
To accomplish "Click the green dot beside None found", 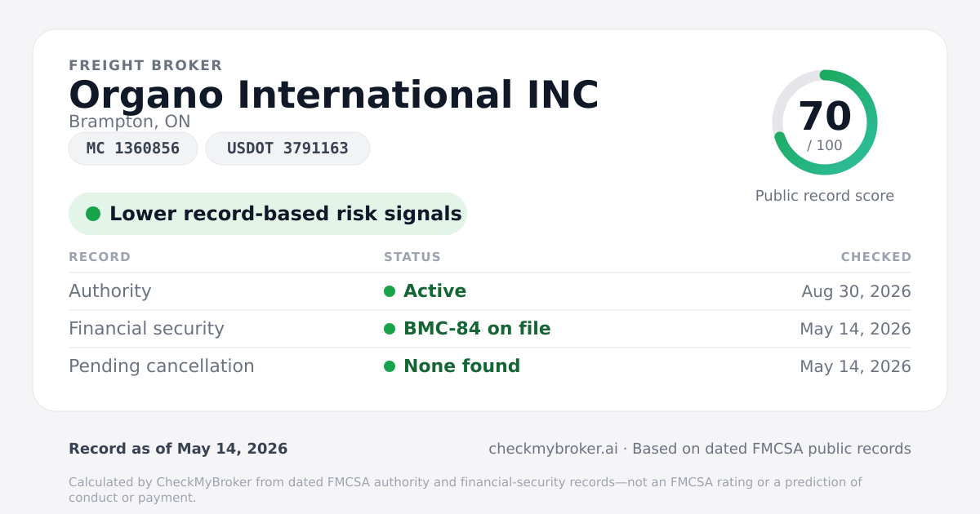I will click(x=390, y=366).
